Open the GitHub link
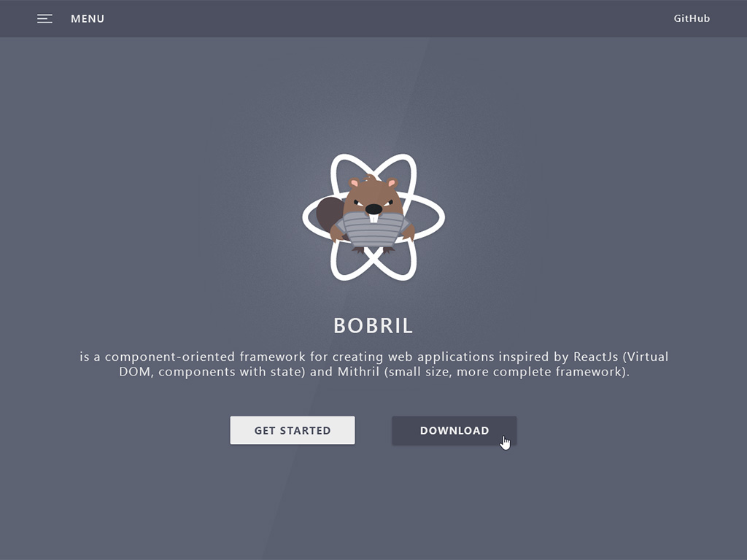This screenshot has width=747, height=560. [x=692, y=18]
